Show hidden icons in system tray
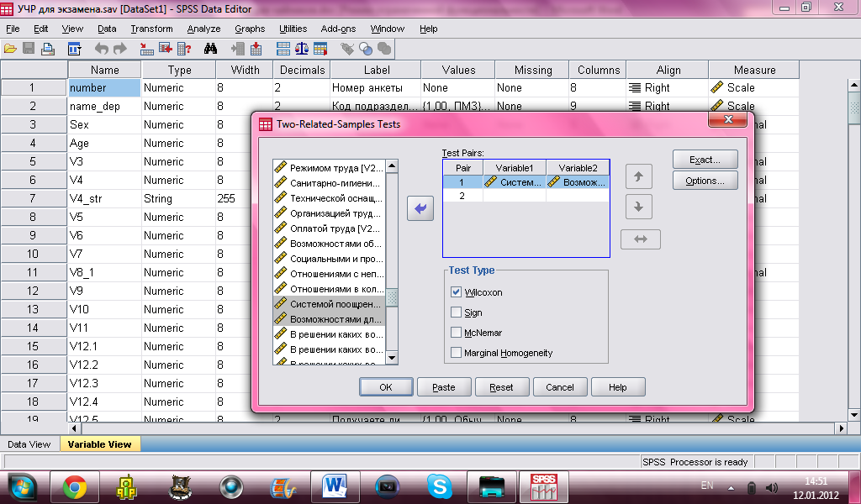This screenshot has height=504, width=861. pyautogui.click(x=731, y=487)
